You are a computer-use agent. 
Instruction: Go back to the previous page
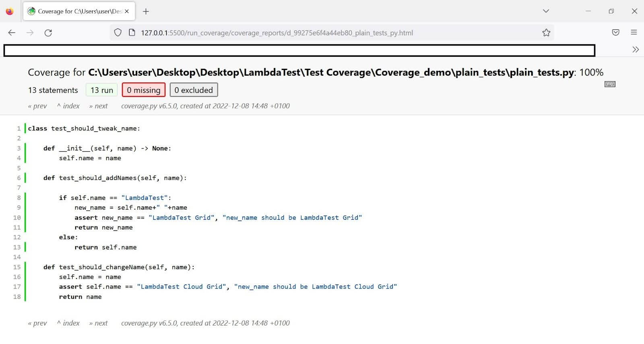[x=12, y=33]
